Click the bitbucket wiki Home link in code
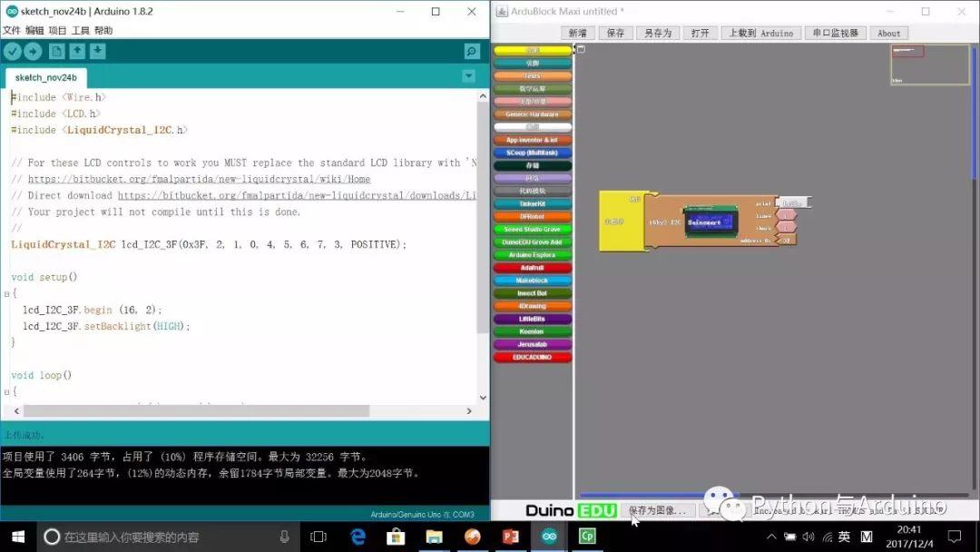The width and height of the screenshot is (980, 552). [199, 180]
